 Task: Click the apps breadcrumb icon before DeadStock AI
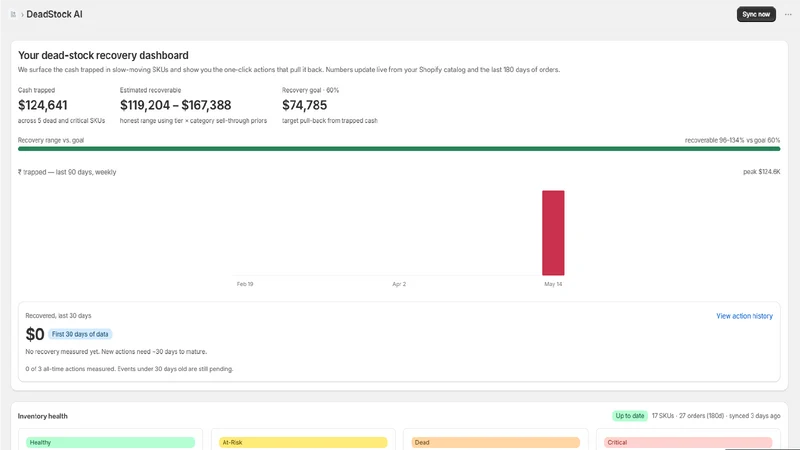pyautogui.click(x=13, y=14)
